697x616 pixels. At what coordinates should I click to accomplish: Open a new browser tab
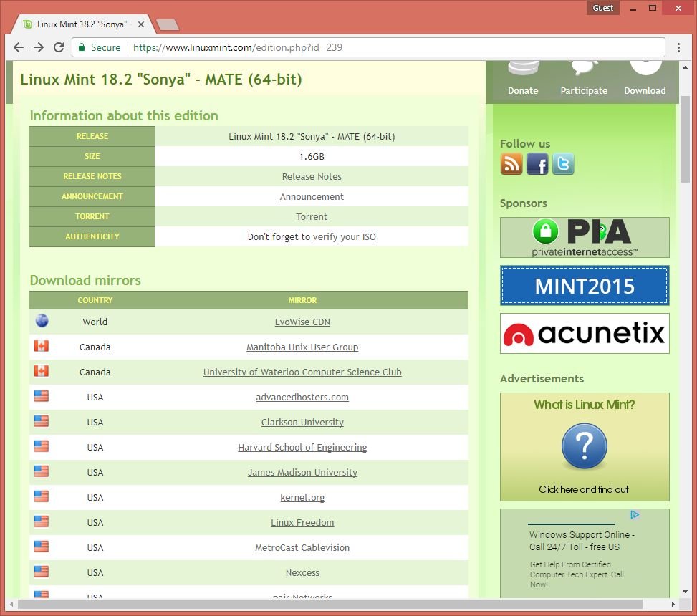click(168, 25)
